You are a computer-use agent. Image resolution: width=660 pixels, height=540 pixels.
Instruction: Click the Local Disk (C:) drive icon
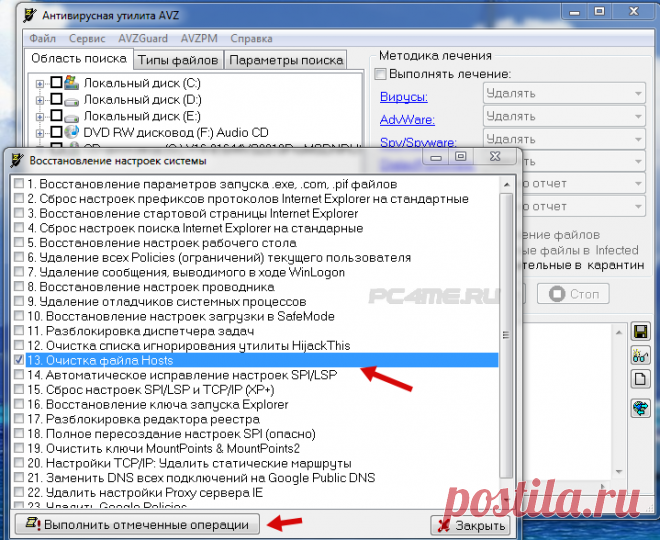(72, 82)
